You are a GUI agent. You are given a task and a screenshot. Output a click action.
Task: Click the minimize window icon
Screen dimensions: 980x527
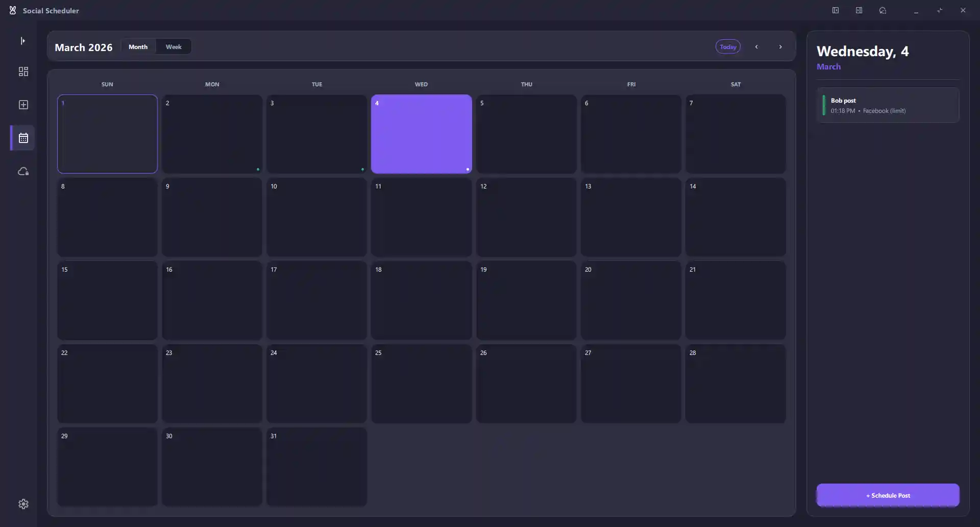coord(916,10)
